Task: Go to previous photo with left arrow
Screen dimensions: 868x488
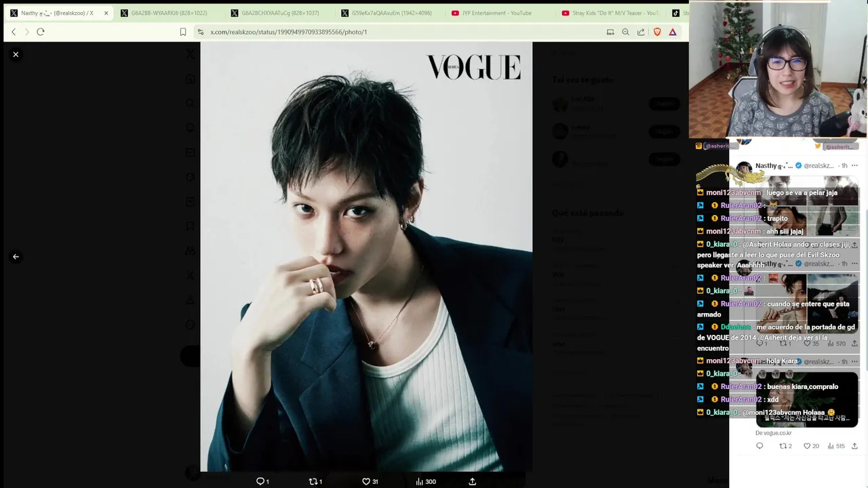Action: pyautogui.click(x=16, y=257)
